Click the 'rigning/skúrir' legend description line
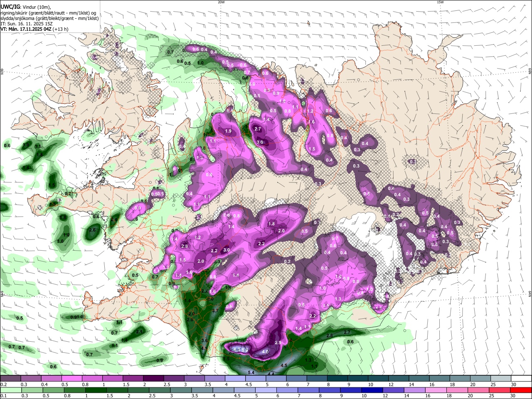 pyautogui.click(x=48, y=13)
